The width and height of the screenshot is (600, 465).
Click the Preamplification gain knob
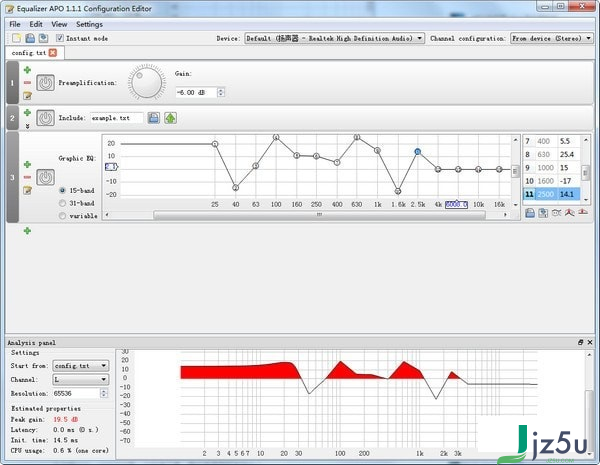(147, 82)
